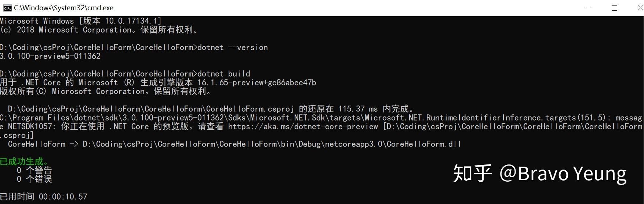
Task: Minimize the command prompt window
Action: pos(589,8)
